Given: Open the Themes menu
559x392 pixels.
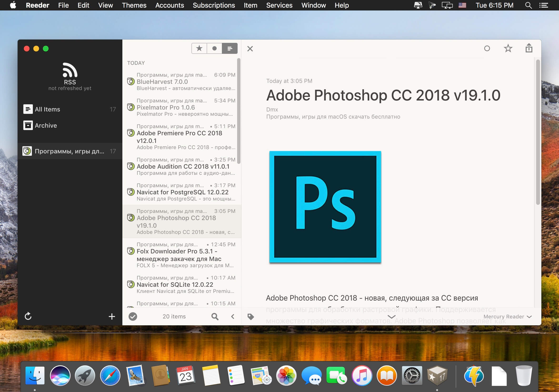Looking at the screenshot, I should click(x=134, y=5).
